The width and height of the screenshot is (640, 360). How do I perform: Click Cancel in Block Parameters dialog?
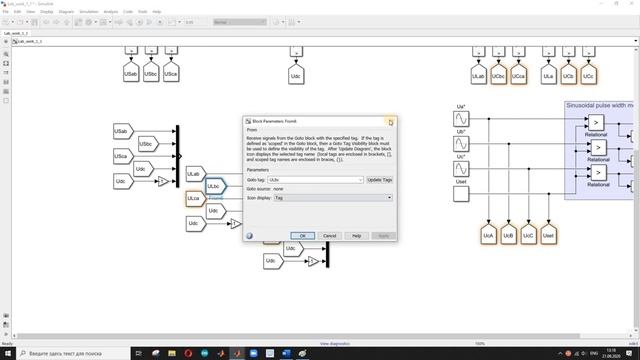[329, 236]
